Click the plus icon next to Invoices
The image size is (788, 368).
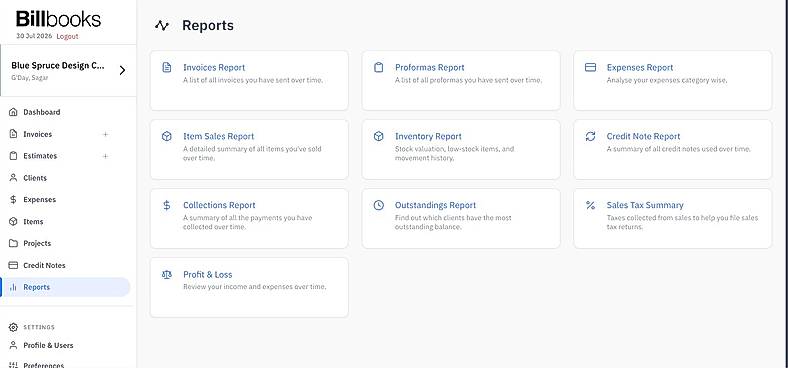pos(106,134)
